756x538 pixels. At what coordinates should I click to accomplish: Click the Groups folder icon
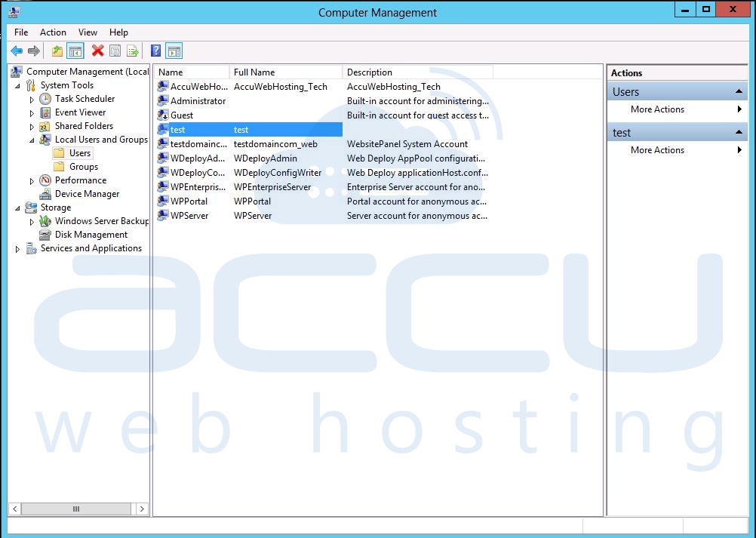click(60, 166)
